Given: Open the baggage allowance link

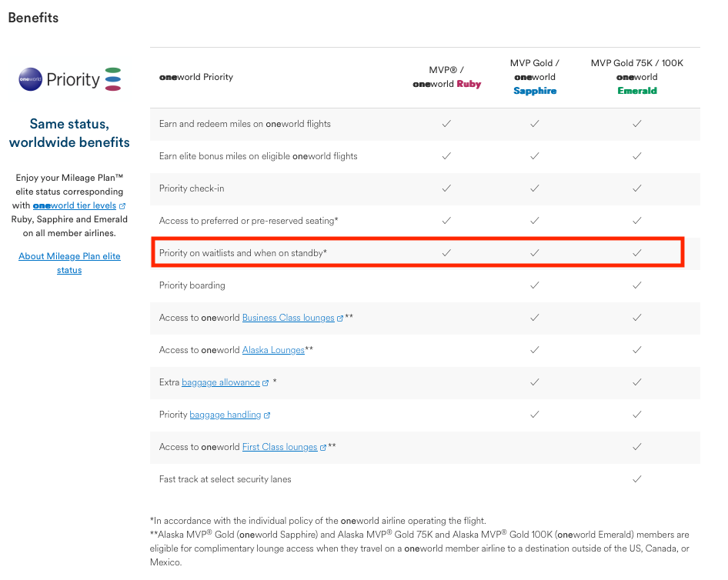Looking at the screenshot, I should coord(221,382).
